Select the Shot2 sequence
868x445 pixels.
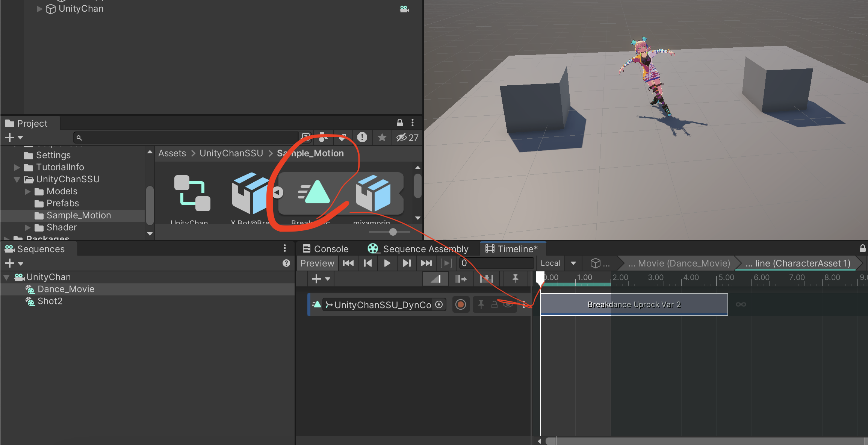(x=50, y=301)
